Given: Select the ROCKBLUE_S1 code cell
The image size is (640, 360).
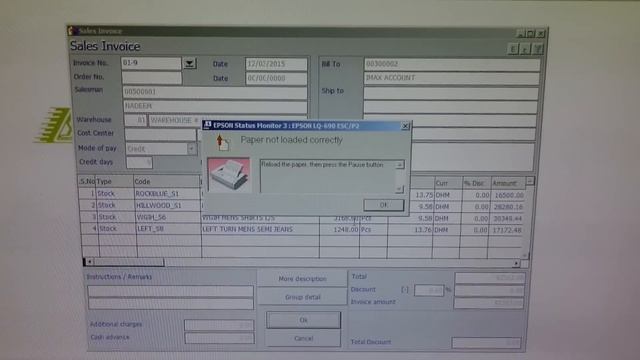Looking at the screenshot, I should 167,193.
